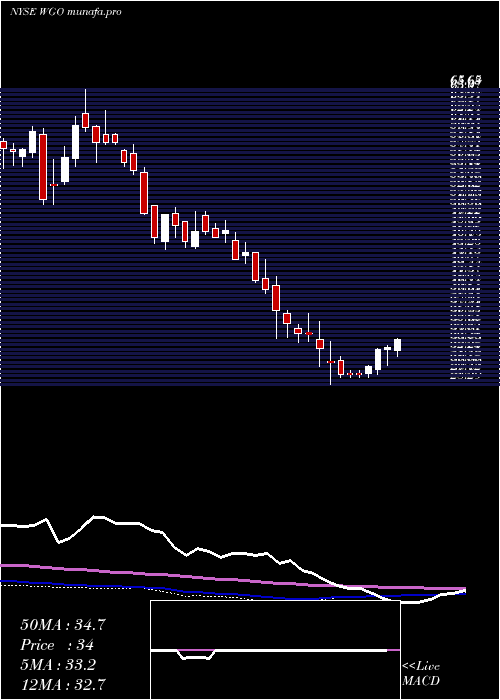
Task: Select the "12MA : 32.7" value text
Action: click(62, 684)
